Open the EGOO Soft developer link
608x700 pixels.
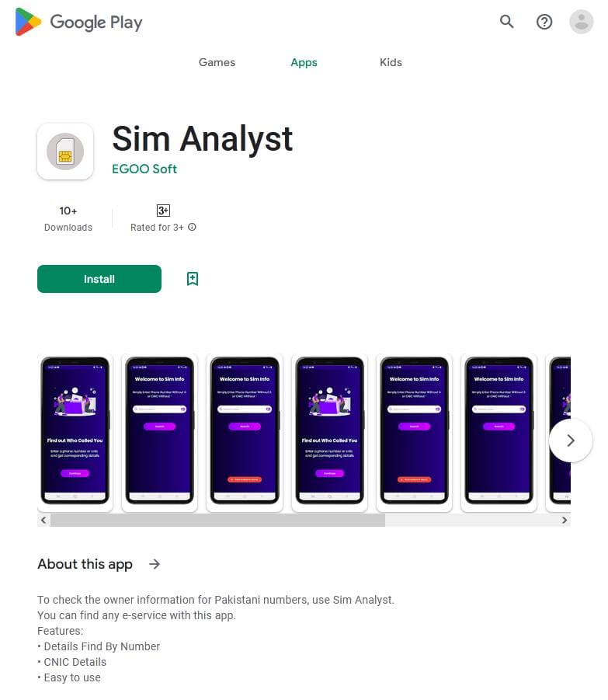[144, 169]
